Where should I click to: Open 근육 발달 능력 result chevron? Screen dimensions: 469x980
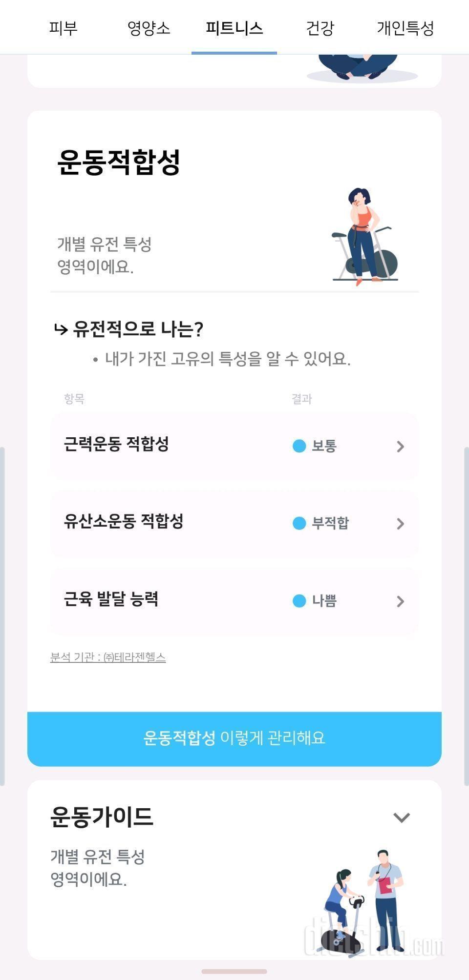(400, 601)
